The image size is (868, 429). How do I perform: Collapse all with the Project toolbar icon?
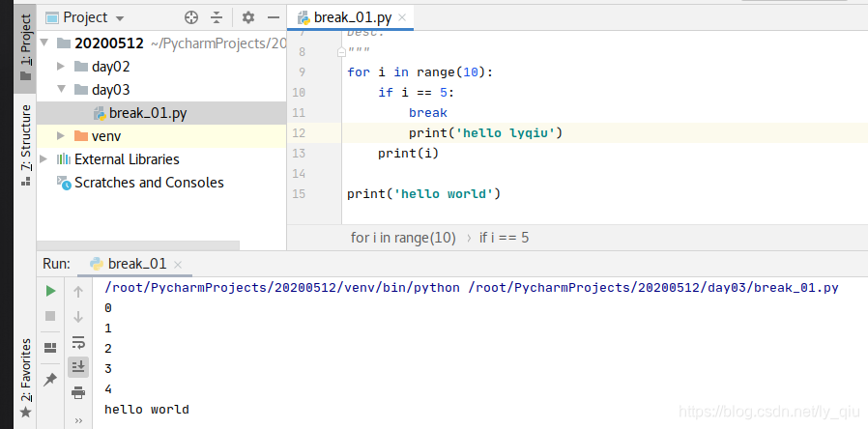click(x=217, y=17)
